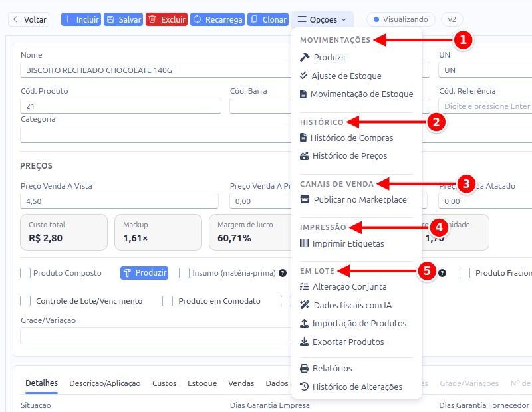The image size is (532, 412).
Task: Go to the Vendas tab
Action: coord(241,383)
